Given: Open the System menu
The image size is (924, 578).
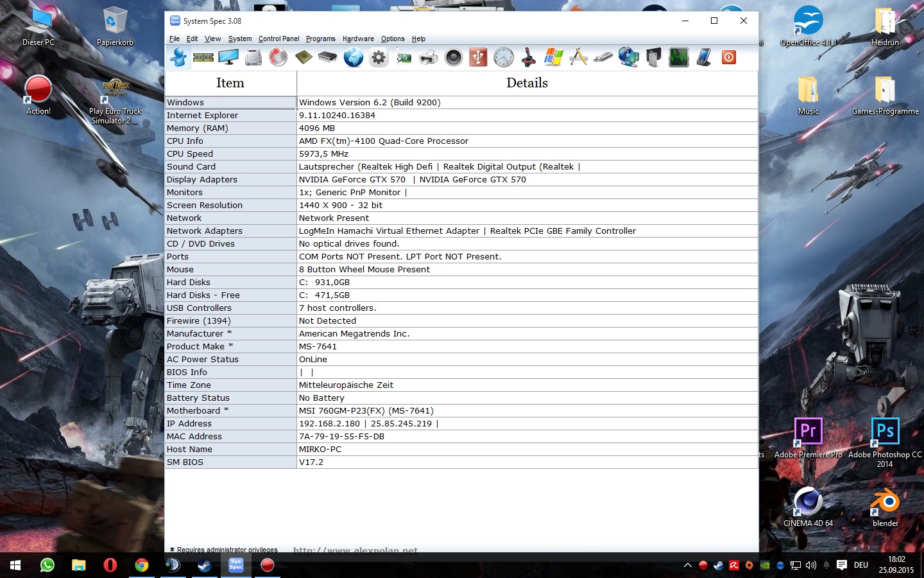Looking at the screenshot, I should pyautogui.click(x=240, y=39).
